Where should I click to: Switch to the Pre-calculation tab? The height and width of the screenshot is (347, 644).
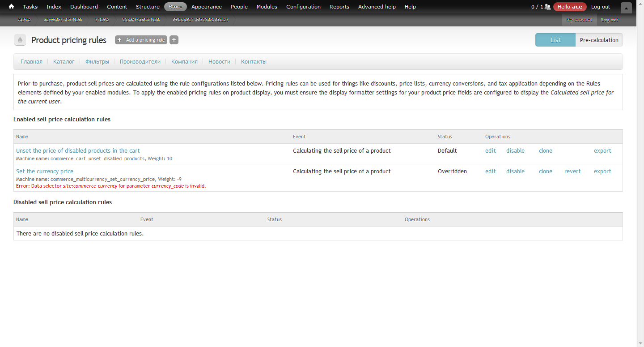pyautogui.click(x=599, y=40)
